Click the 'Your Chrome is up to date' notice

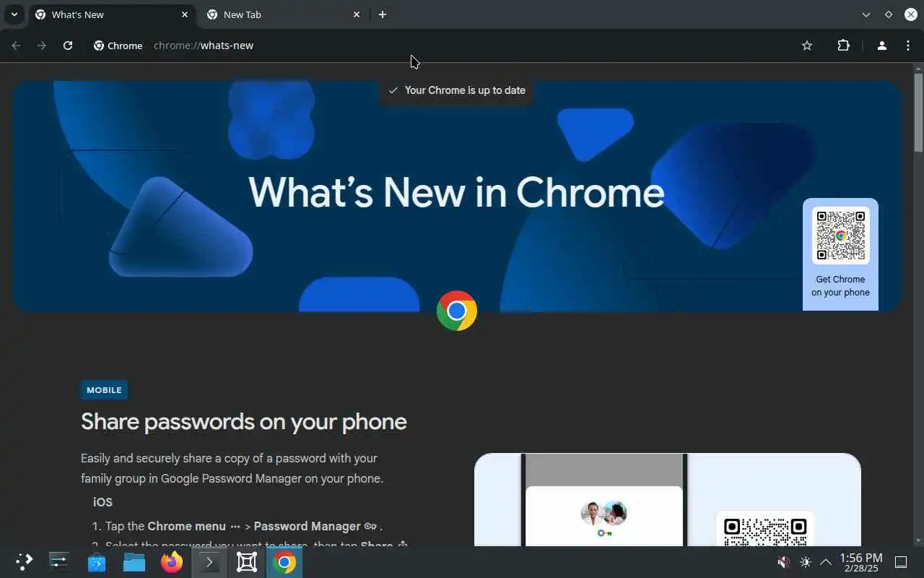point(457,90)
